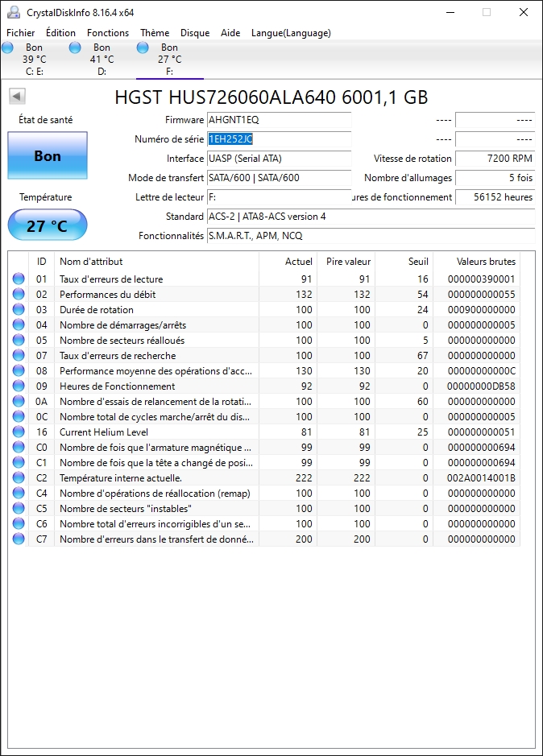Open the Thème menu
The height and width of the screenshot is (756, 543).
tap(155, 33)
